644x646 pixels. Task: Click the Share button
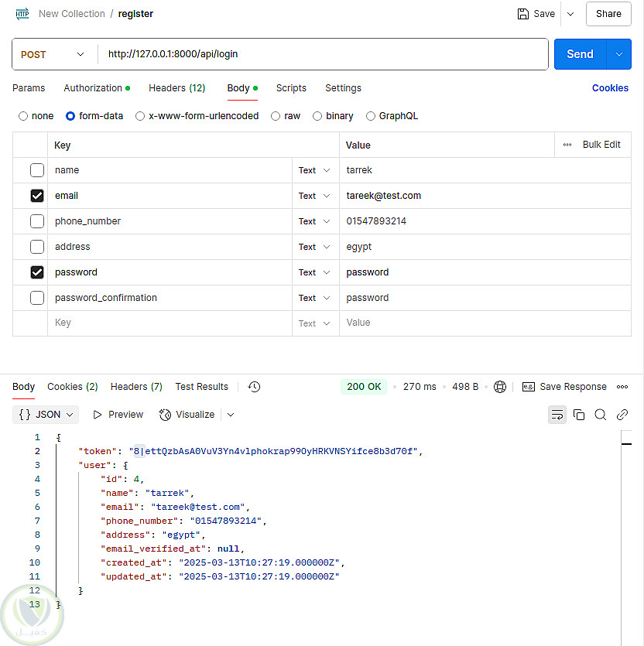coord(608,14)
